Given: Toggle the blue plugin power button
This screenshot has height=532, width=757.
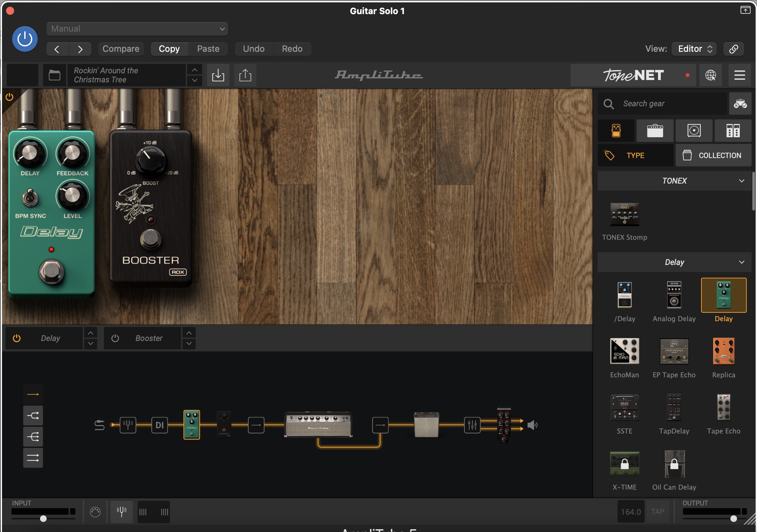Looking at the screenshot, I should (x=25, y=39).
